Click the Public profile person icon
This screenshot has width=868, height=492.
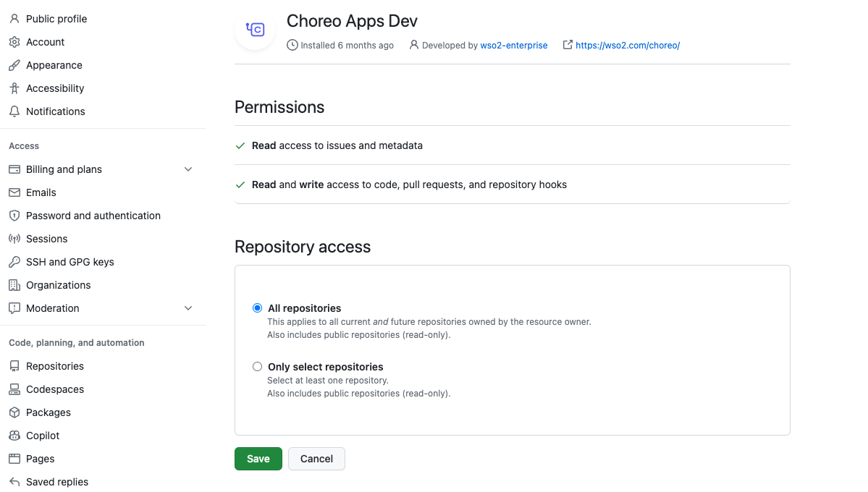click(14, 19)
